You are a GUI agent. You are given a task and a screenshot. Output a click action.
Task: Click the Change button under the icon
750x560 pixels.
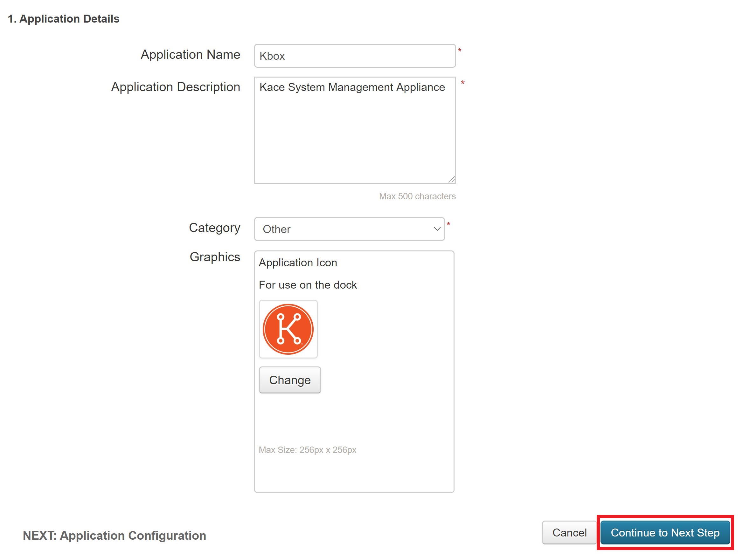point(290,380)
